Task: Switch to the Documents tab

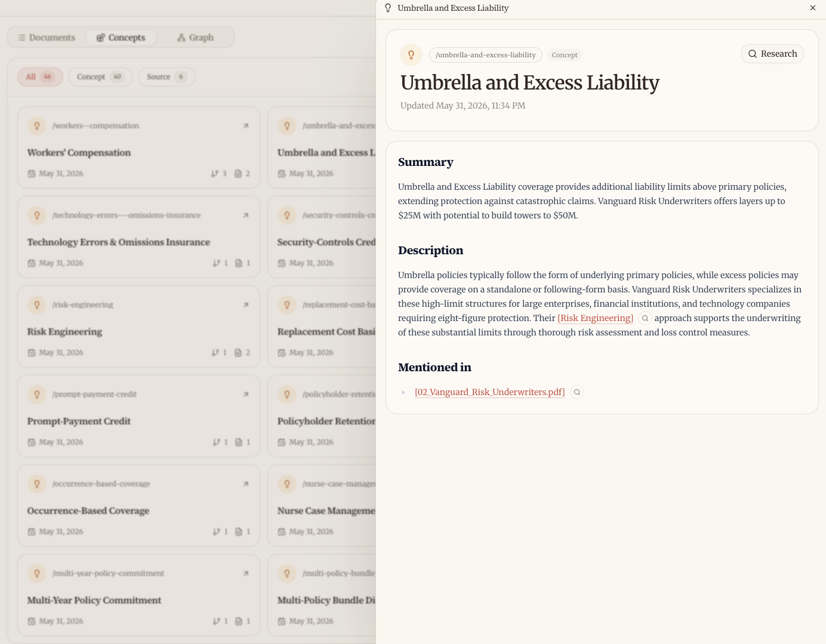Action: [47, 38]
